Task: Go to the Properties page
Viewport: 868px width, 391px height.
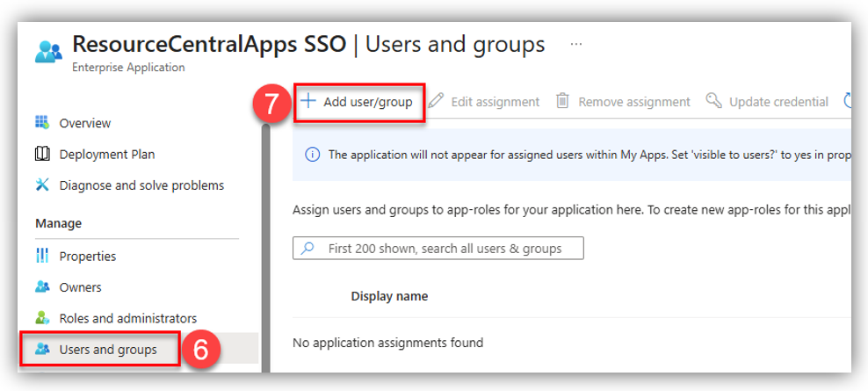Action: tap(88, 257)
